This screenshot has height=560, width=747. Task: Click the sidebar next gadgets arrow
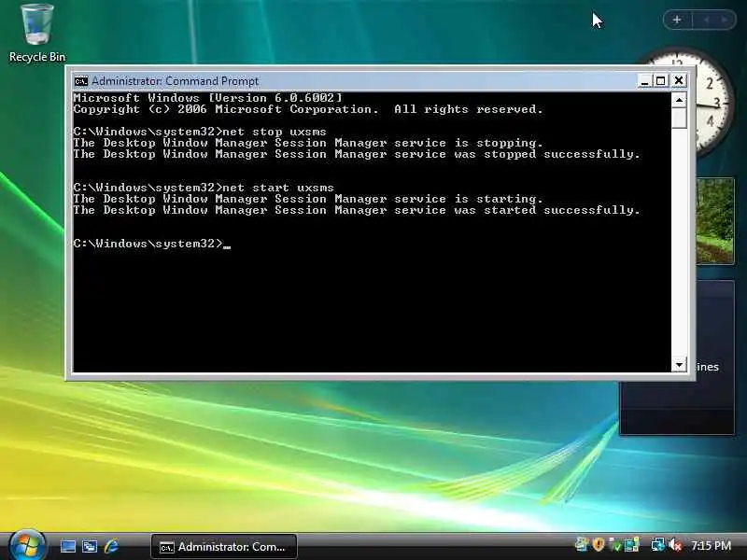(725, 20)
